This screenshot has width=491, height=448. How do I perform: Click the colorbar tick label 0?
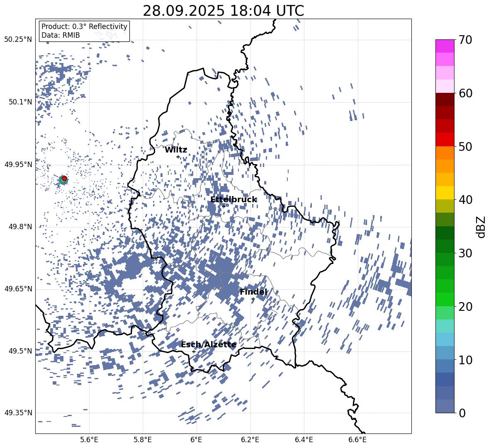pyautogui.click(x=462, y=413)
